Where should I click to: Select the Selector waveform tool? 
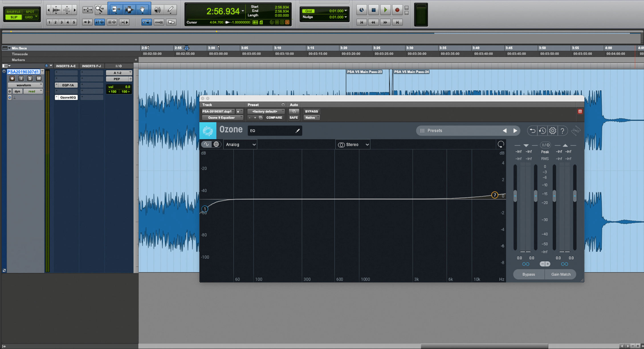129,10
